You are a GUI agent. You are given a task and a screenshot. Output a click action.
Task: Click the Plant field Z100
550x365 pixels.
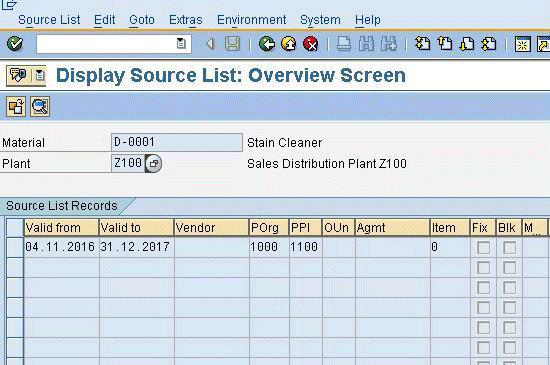coord(128,163)
